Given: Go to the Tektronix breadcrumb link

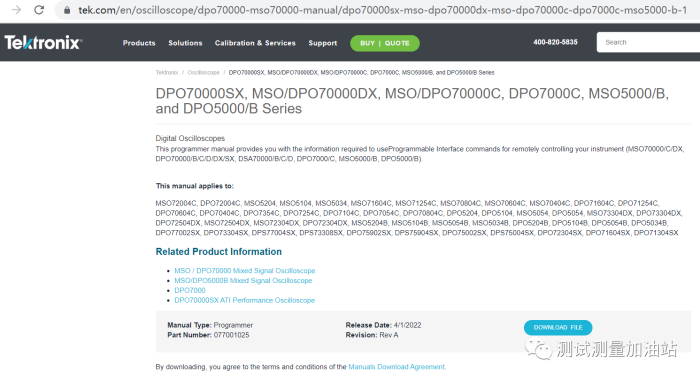Looking at the screenshot, I should pos(167,72).
